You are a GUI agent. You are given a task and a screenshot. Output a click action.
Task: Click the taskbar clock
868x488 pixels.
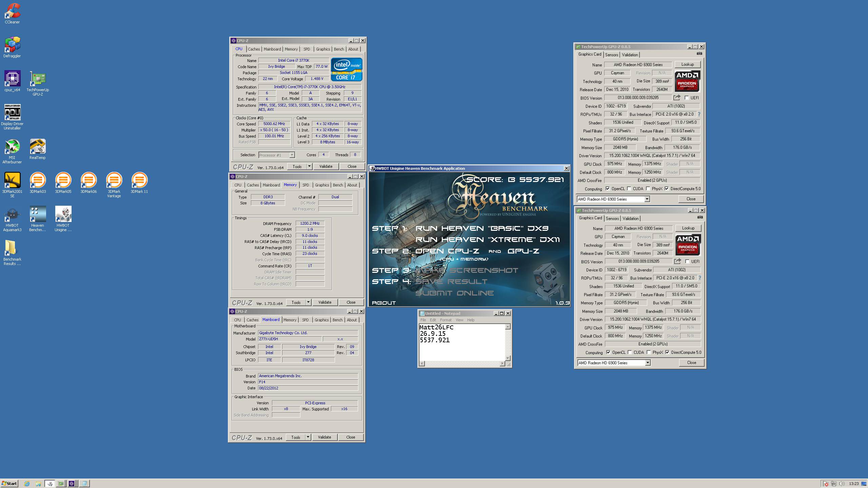[x=854, y=484]
